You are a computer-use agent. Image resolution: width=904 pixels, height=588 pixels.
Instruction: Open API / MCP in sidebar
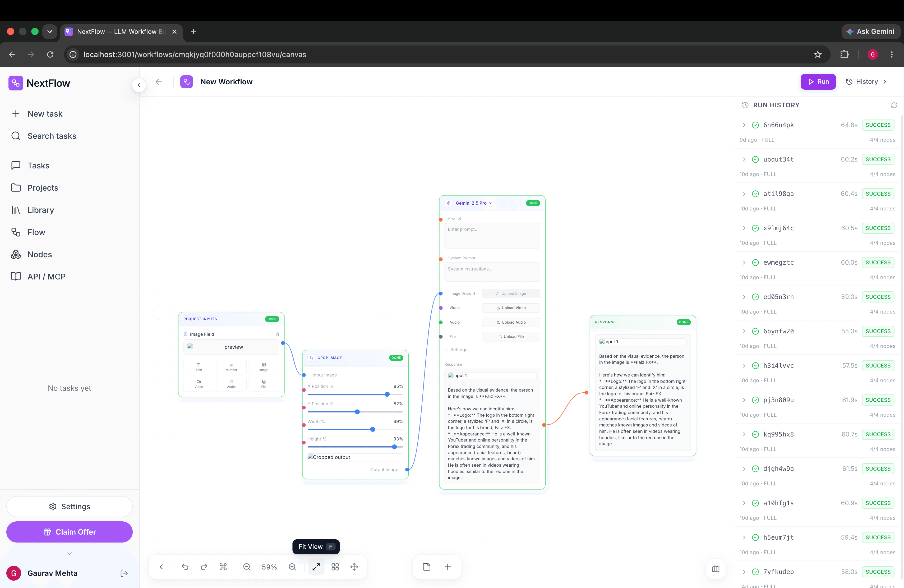point(70,277)
